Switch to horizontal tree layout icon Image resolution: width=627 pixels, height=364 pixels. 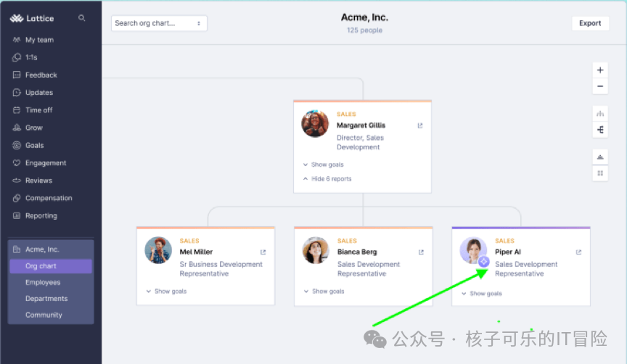point(600,130)
